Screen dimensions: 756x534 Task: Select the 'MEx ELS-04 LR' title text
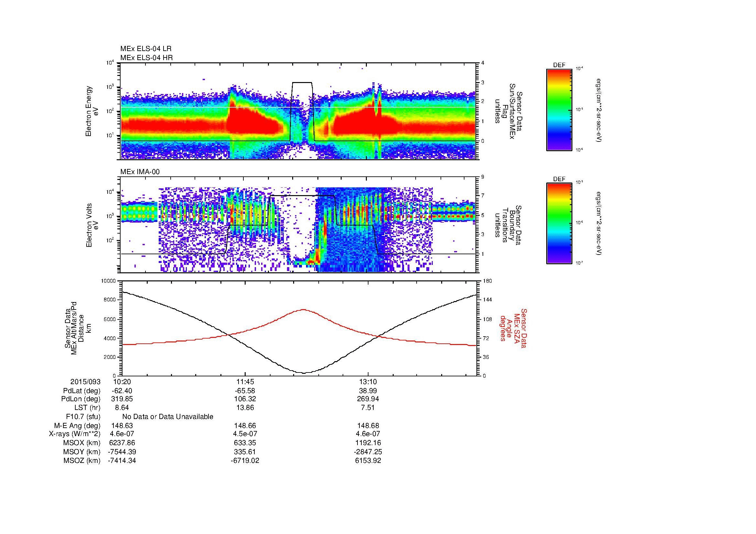pos(146,49)
